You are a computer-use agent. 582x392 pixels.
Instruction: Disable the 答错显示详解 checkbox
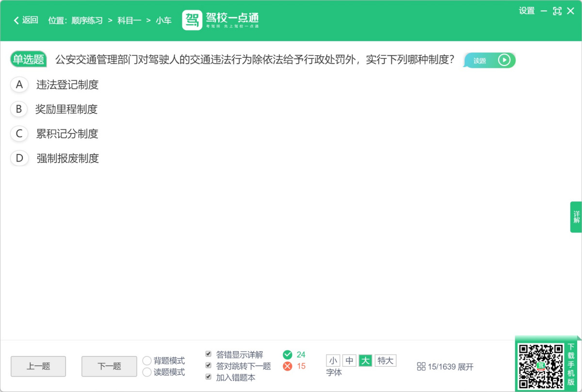[209, 354]
